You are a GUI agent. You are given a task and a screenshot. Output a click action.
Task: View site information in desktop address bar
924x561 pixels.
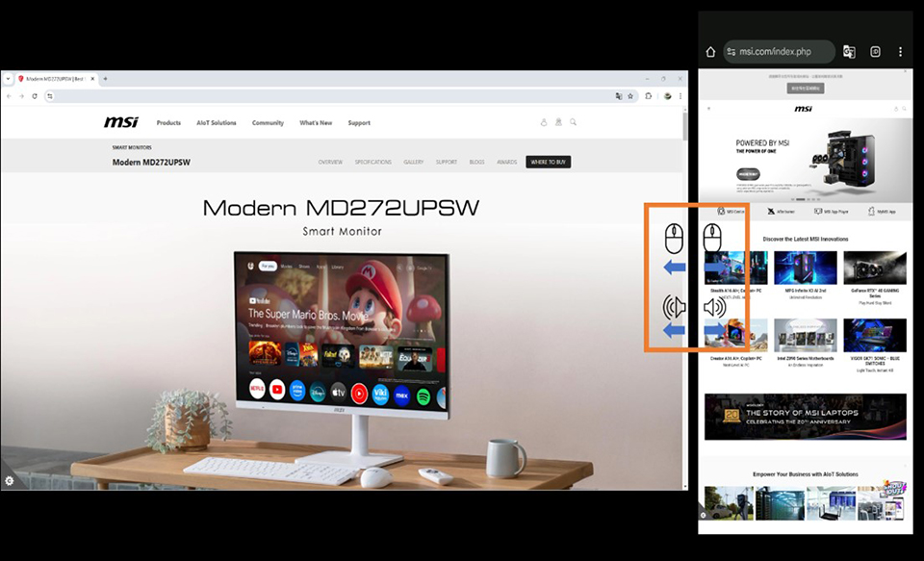(x=50, y=96)
